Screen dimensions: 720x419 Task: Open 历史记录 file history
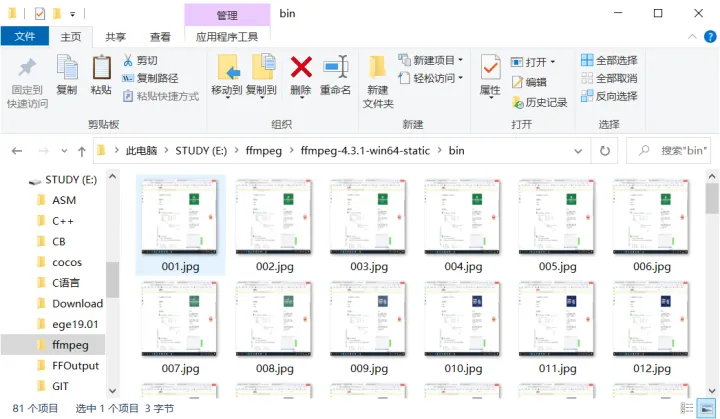[540, 102]
